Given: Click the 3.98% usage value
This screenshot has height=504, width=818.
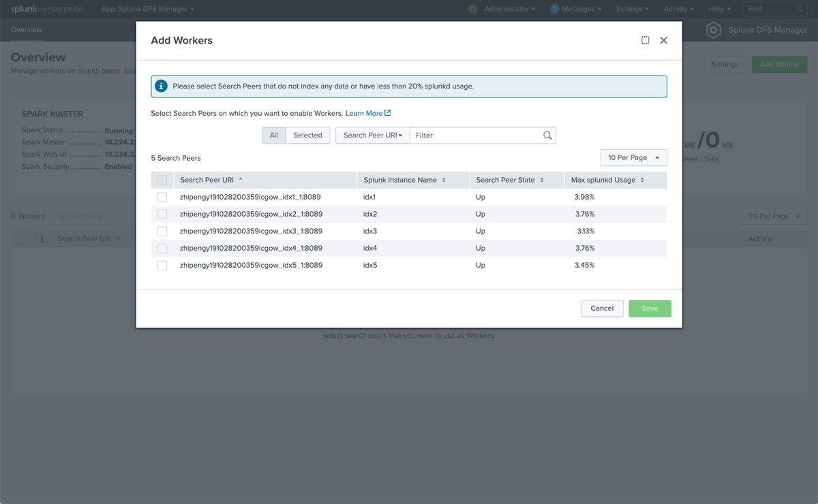Looking at the screenshot, I should (584, 197).
